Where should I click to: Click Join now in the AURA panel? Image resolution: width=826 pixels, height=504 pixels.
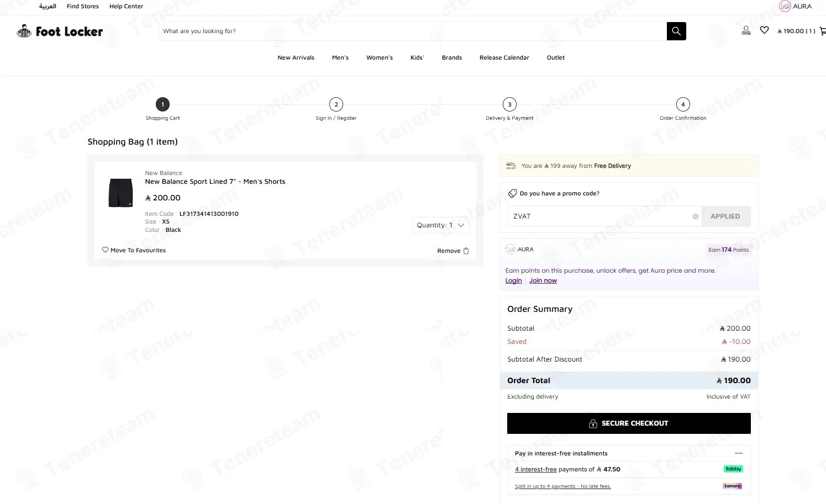(x=543, y=280)
